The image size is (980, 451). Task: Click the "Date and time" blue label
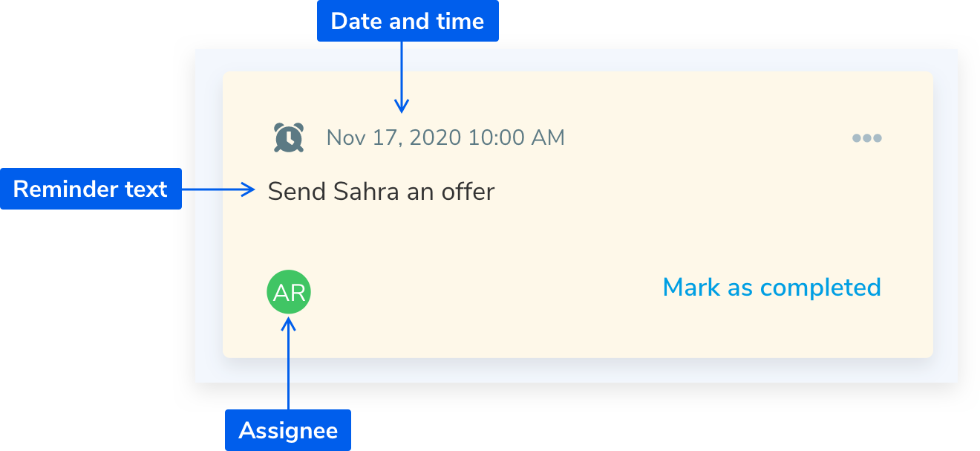(x=408, y=21)
